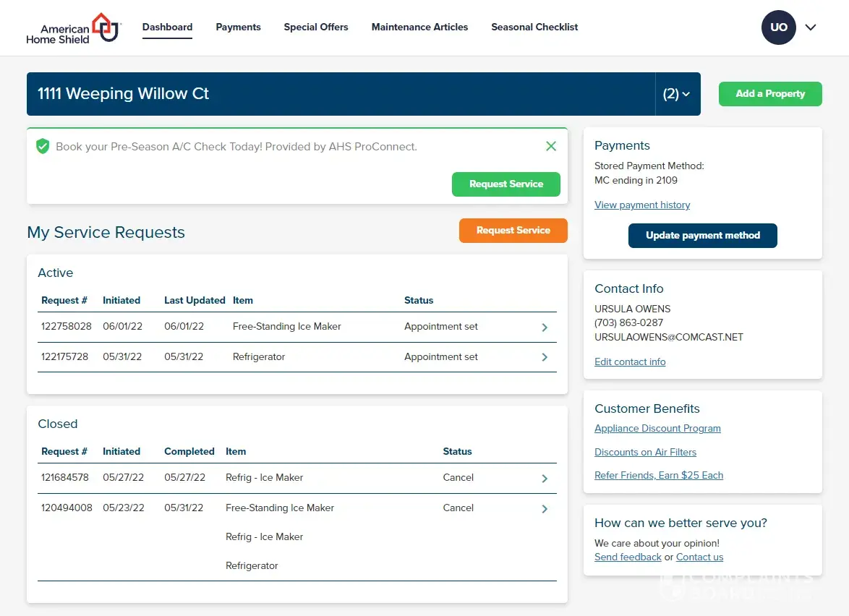Dismiss the Pre-Season A/C Check banner

click(x=551, y=147)
